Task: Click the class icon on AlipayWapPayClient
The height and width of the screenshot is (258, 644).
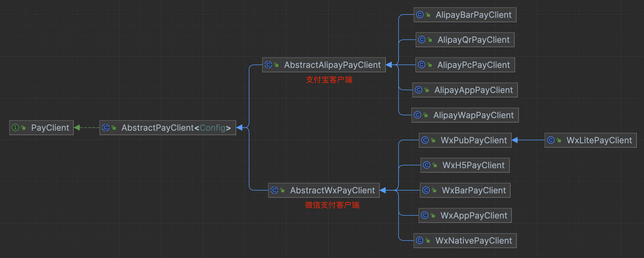Action: (417, 115)
